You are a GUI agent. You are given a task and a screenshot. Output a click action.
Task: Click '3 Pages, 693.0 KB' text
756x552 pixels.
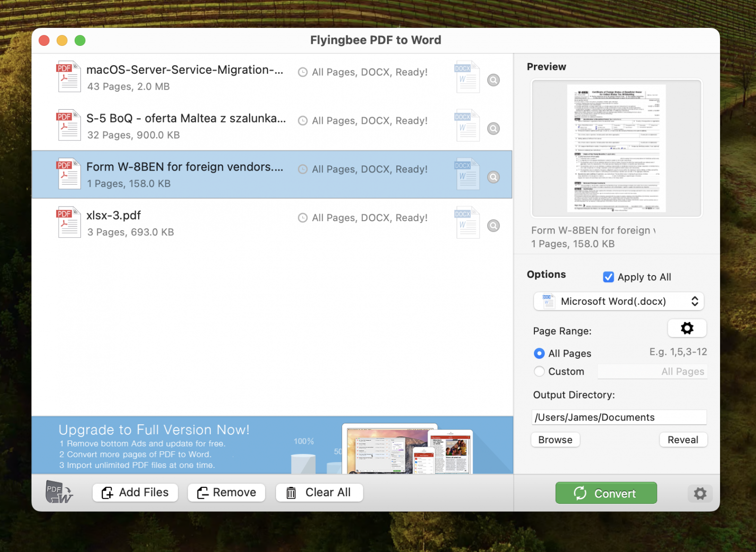click(x=131, y=232)
